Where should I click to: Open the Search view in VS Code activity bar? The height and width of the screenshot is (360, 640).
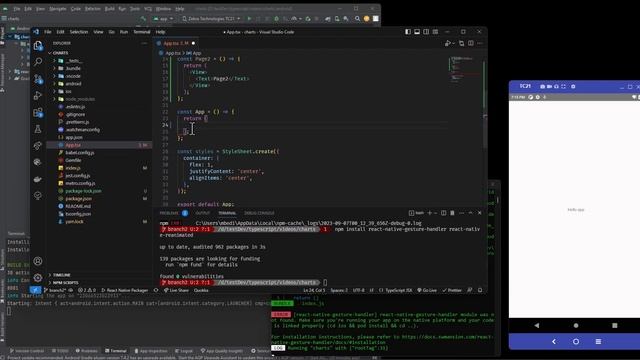(38, 62)
